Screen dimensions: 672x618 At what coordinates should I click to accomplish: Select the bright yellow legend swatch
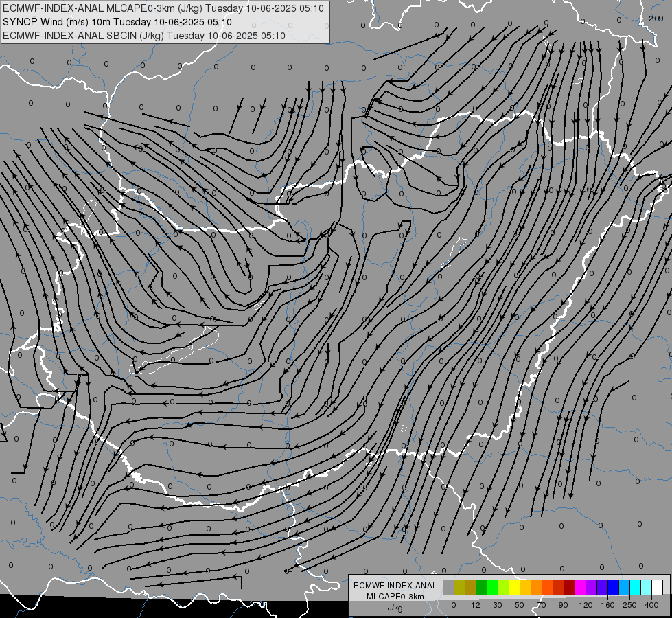pos(514,587)
